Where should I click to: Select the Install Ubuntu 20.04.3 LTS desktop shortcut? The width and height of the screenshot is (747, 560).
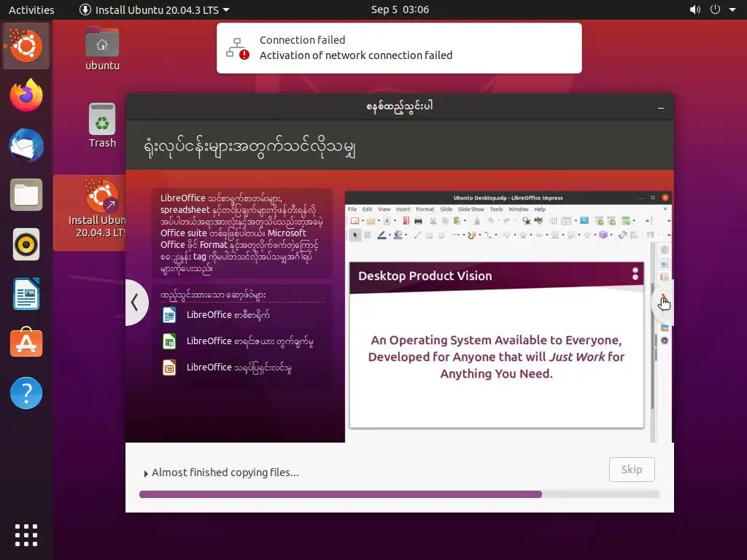(x=90, y=213)
